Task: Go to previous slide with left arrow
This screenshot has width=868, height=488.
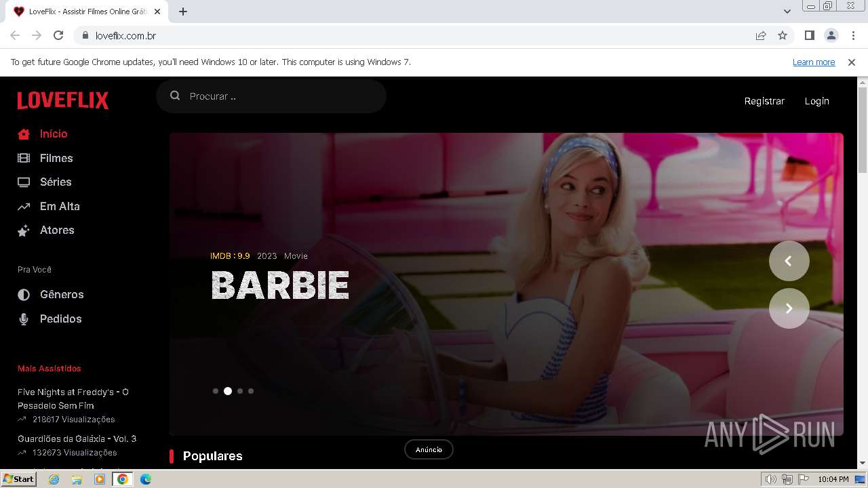Action: point(789,261)
